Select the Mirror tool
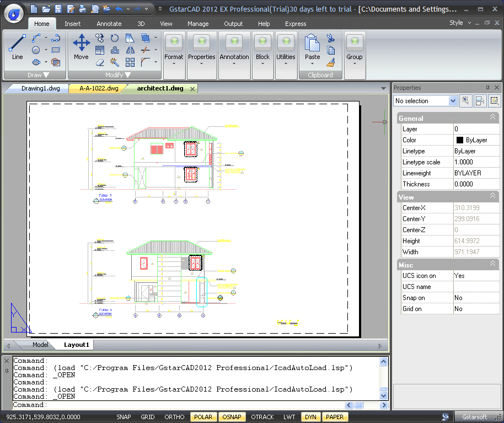This screenshot has height=423, width=504. coord(130,50)
